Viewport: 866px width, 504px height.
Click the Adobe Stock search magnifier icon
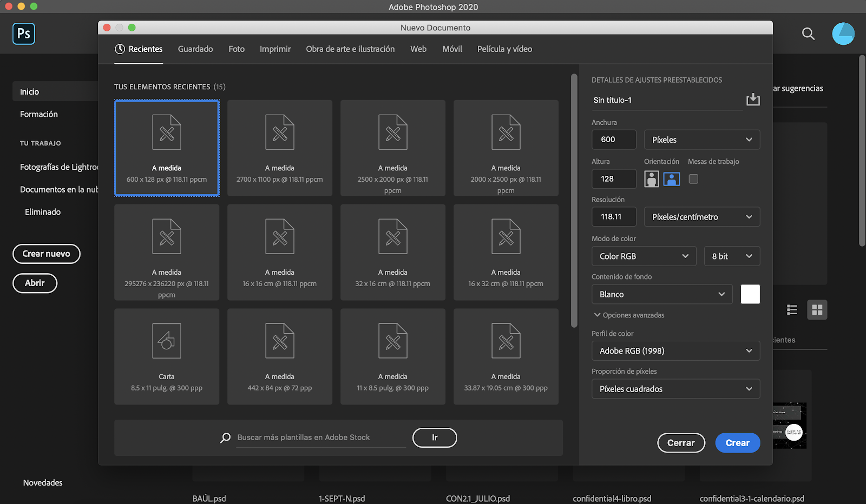(x=225, y=437)
